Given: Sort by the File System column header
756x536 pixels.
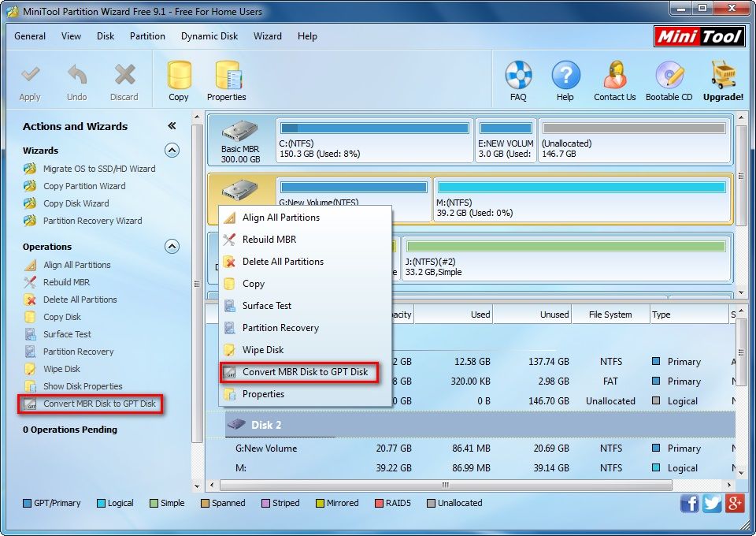Looking at the screenshot, I should [610, 315].
